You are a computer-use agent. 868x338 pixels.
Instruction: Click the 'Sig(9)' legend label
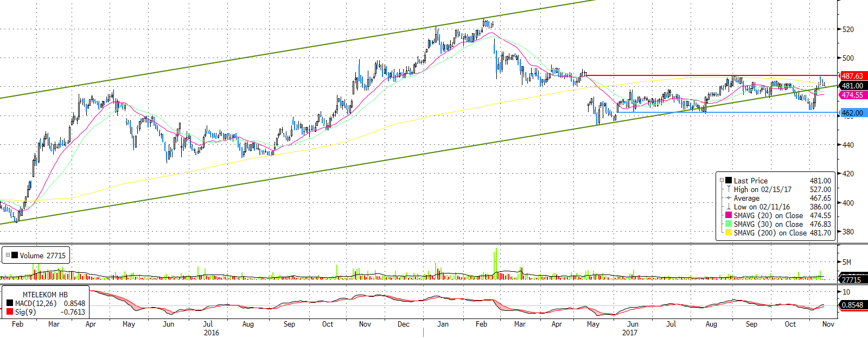click(x=25, y=312)
